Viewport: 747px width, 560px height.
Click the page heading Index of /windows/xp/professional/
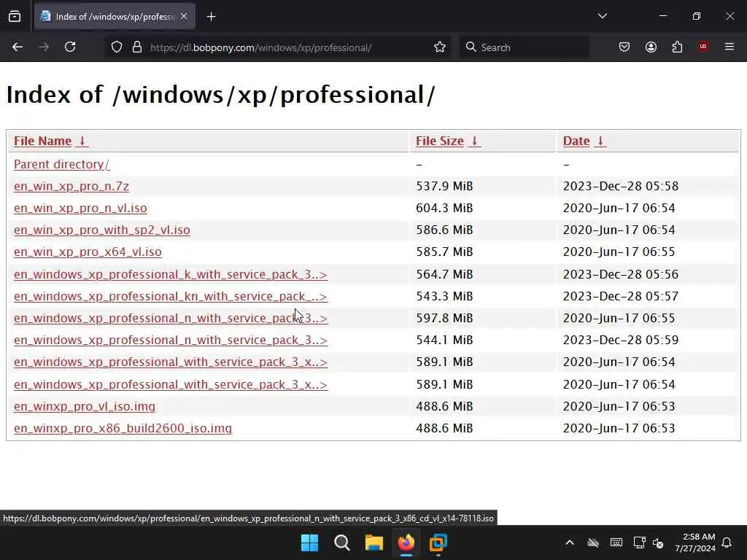click(220, 94)
